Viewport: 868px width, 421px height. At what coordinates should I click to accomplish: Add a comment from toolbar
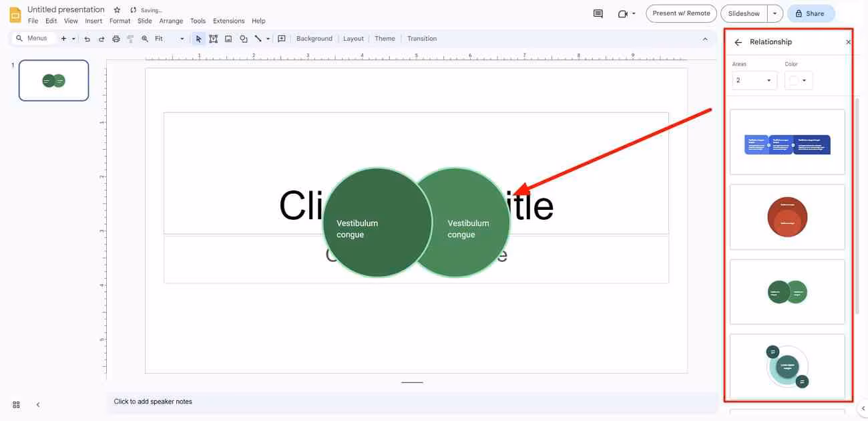tap(282, 39)
